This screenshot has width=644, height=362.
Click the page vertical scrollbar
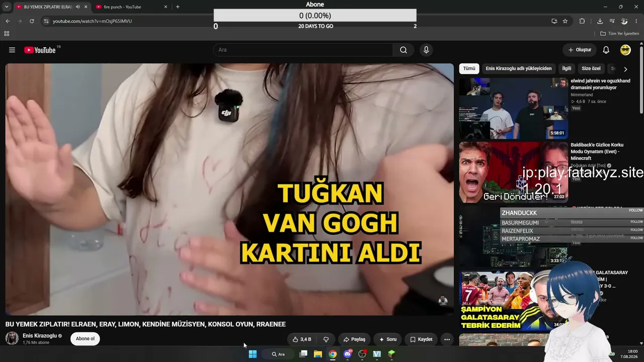(641, 80)
